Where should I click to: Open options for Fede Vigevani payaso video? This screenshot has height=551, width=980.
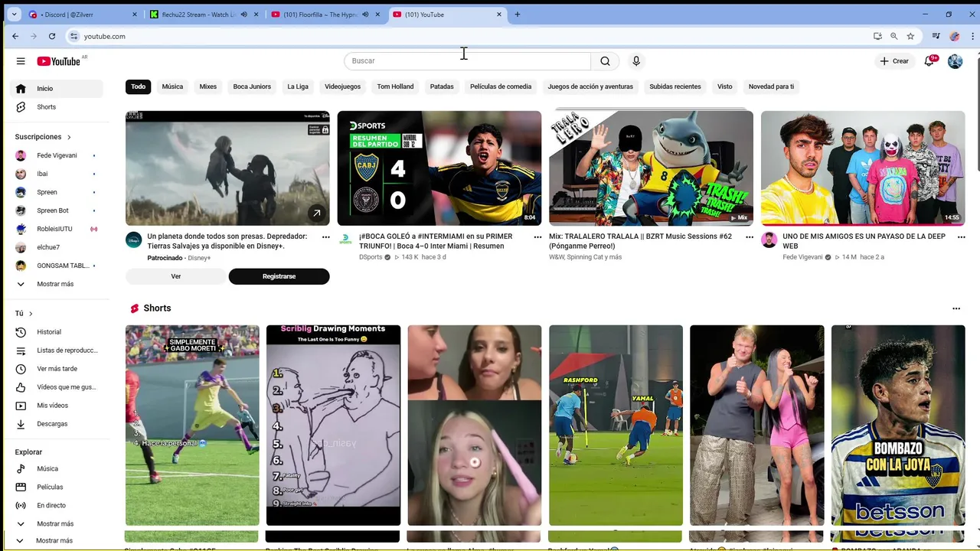click(x=962, y=237)
